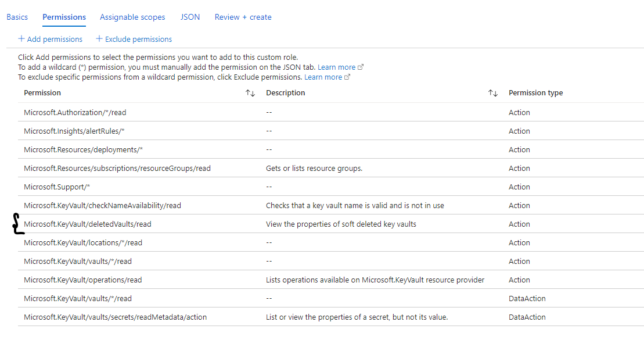The height and width of the screenshot is (354, 644).
Task: Click 'List or view the properties of a secret' description
Action: tap(357, 317)
